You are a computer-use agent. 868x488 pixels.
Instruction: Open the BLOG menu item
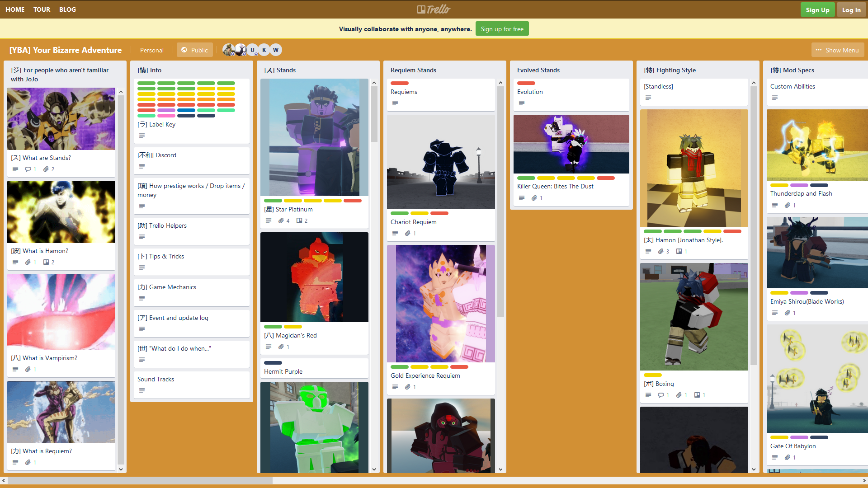tap(67, 9)
